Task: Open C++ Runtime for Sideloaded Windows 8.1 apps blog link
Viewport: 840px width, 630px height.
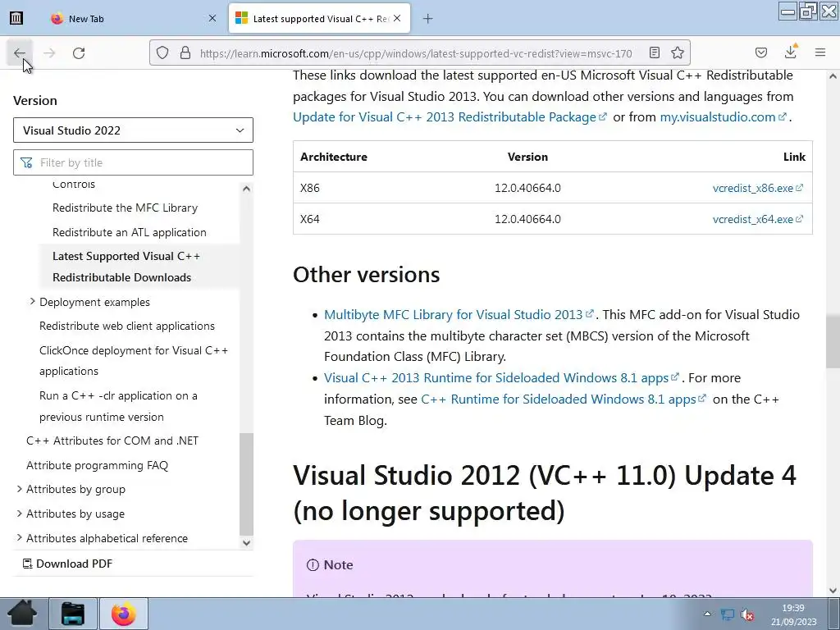Action: coord(564,399)
